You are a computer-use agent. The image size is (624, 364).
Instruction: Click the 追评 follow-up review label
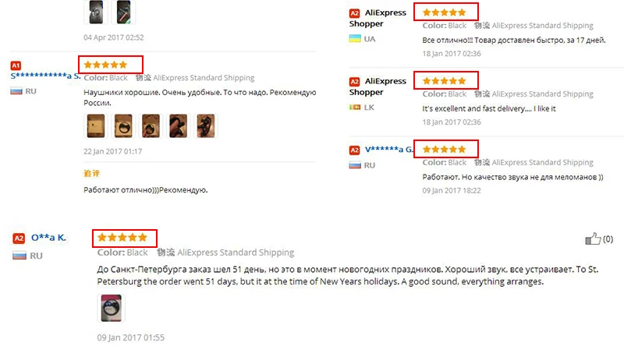pyautogui.click(x=91, y=174)
